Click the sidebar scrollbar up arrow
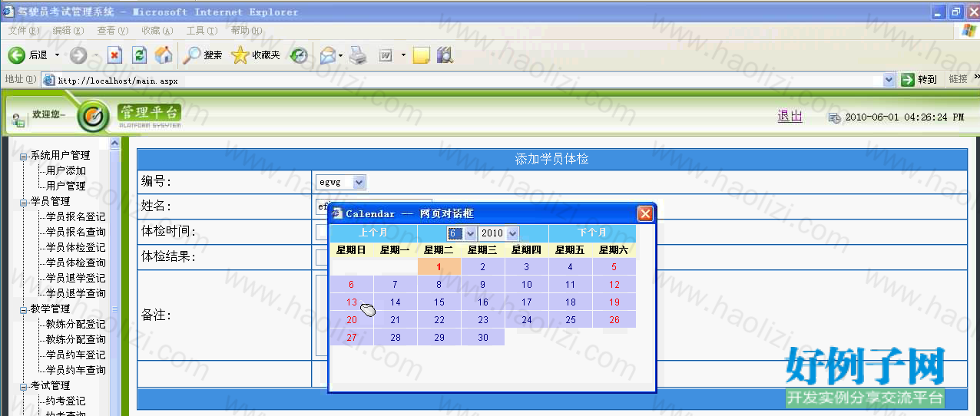Image resolution: width=980 pixels, height=416 pixels. click(x=115, y=144)
